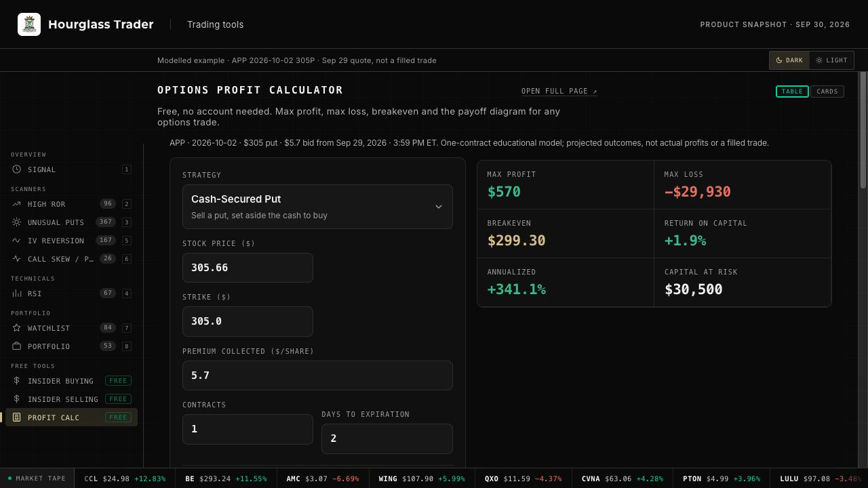Follow the Open Full Page link
The width and height of the screenshot is (868, 488).
(x=559, y=91)
